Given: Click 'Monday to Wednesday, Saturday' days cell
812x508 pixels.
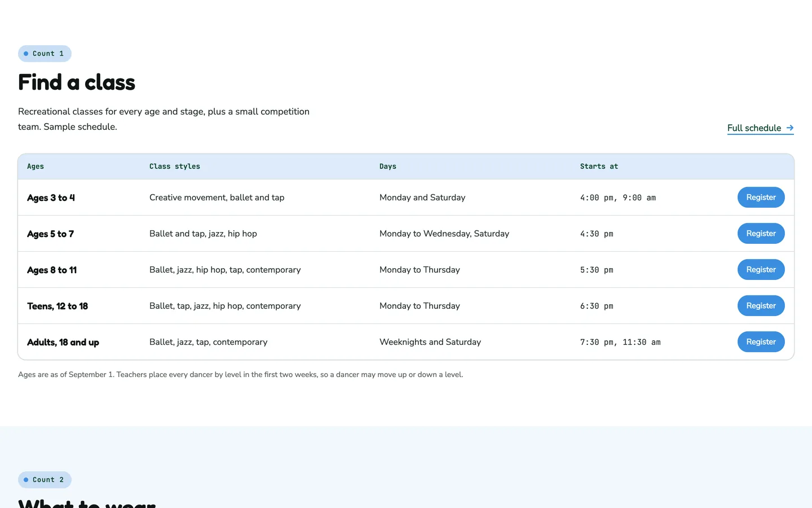Looking at the screenshot, I should click(444, 234).
